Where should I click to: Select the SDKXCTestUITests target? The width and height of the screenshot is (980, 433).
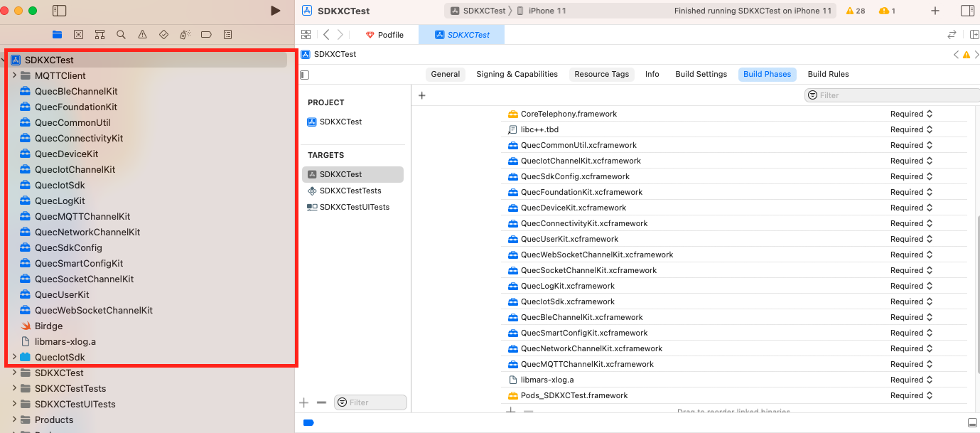[x=349, y=207]
